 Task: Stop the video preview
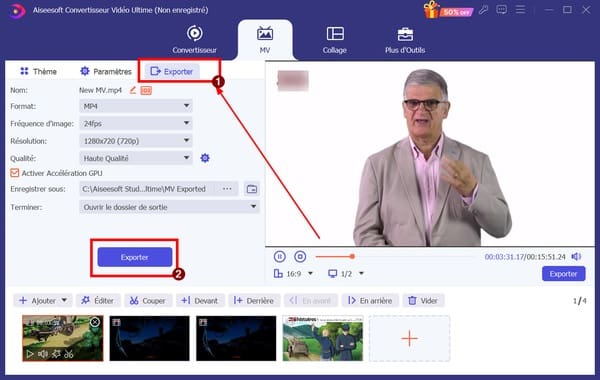click(300, 256)
